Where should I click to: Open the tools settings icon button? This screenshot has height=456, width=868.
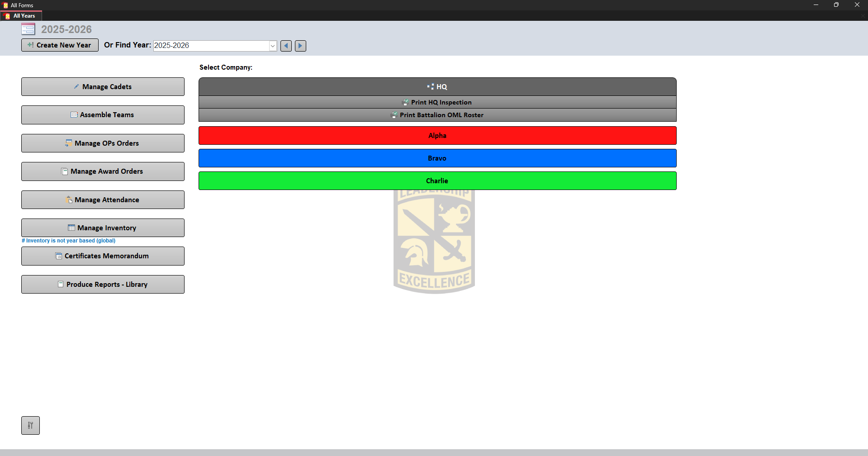click(x=30, y=426)
